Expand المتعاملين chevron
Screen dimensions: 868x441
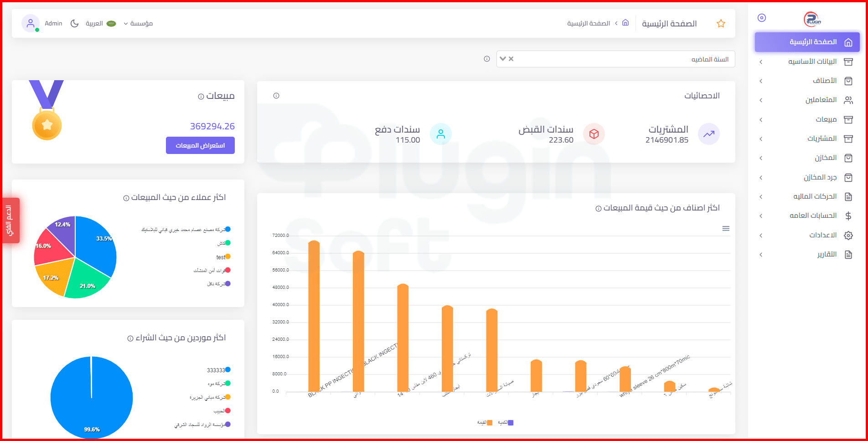click(761, 100)
